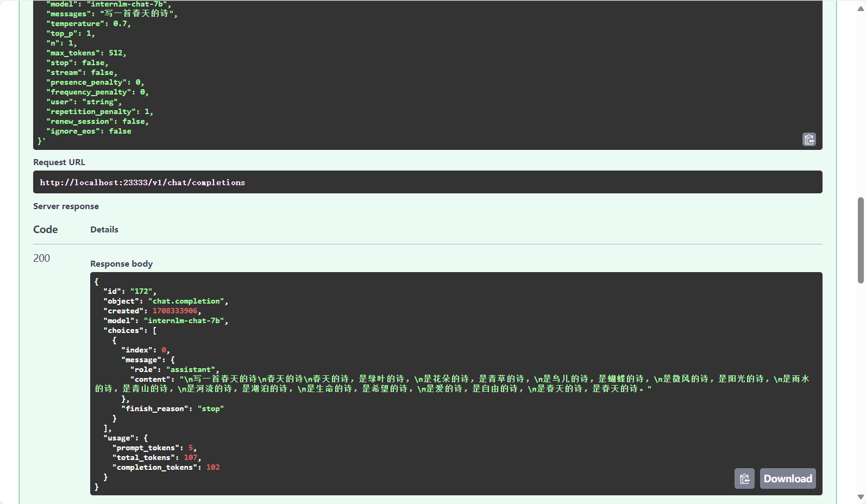
Task: Click the Response body label
Action: click(122, 263)
